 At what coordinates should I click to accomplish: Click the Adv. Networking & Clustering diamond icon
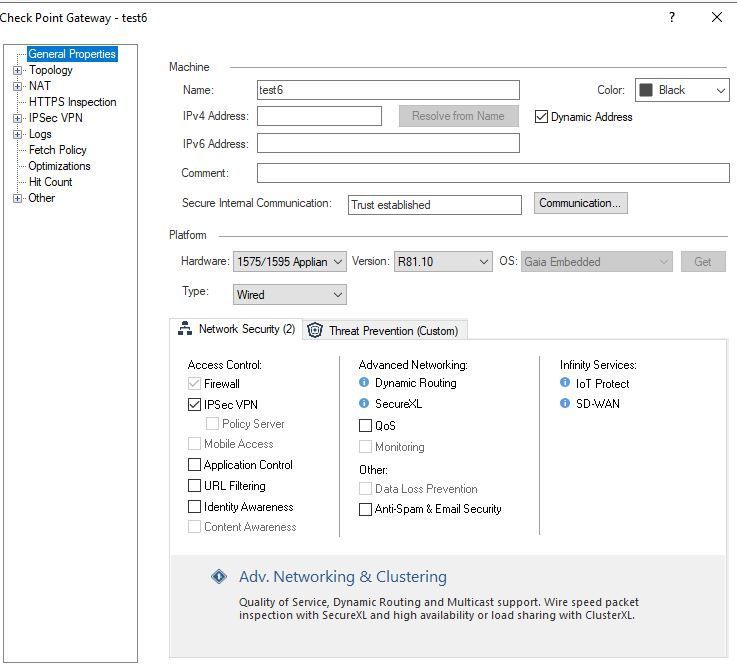click(219, 577)
